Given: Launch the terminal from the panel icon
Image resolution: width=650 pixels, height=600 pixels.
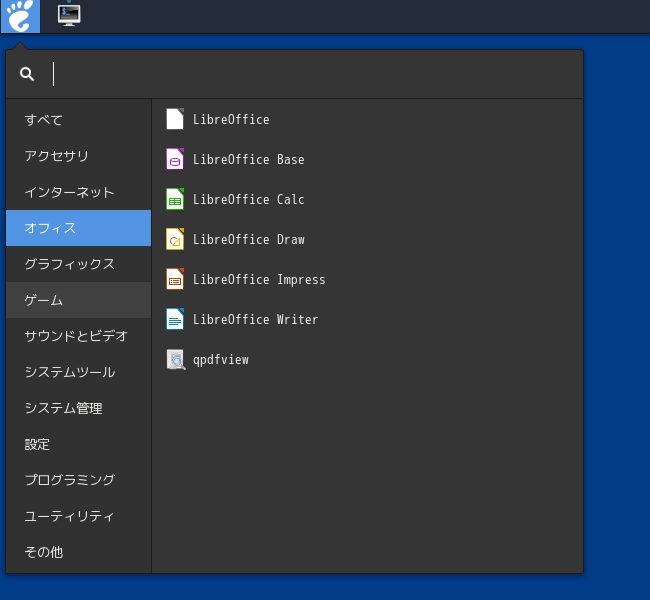Looking at the screenshot, I should [69, 15].
